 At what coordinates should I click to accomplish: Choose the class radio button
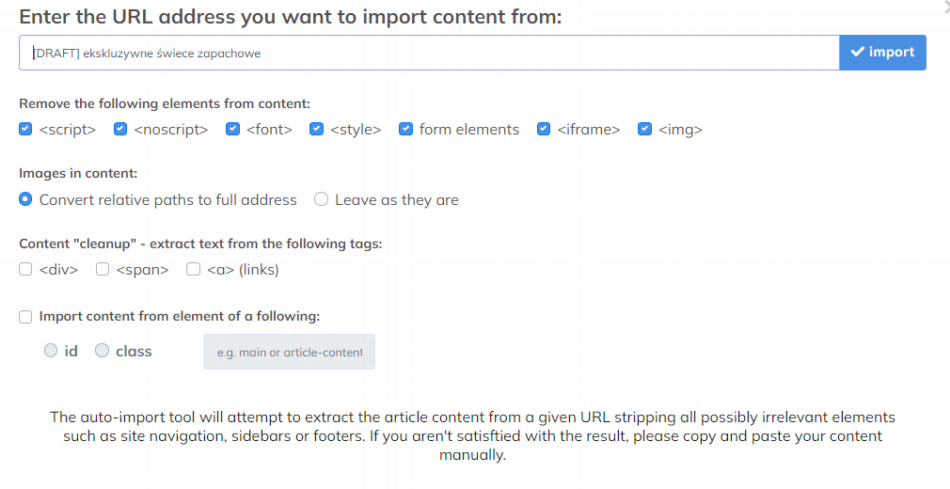[102, 351]
